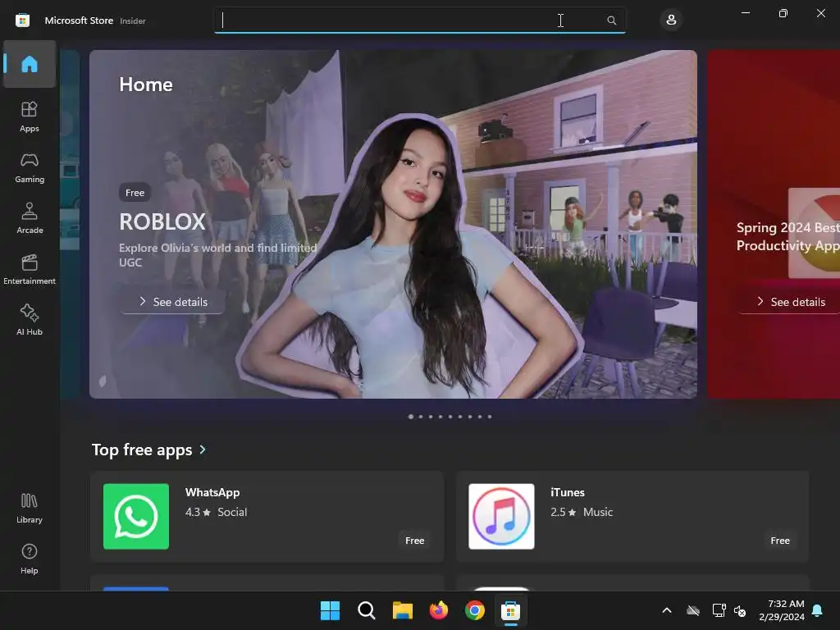Select the second carousel page dot
The width and height of the screenshot is (840, 630).
(421, 416)
